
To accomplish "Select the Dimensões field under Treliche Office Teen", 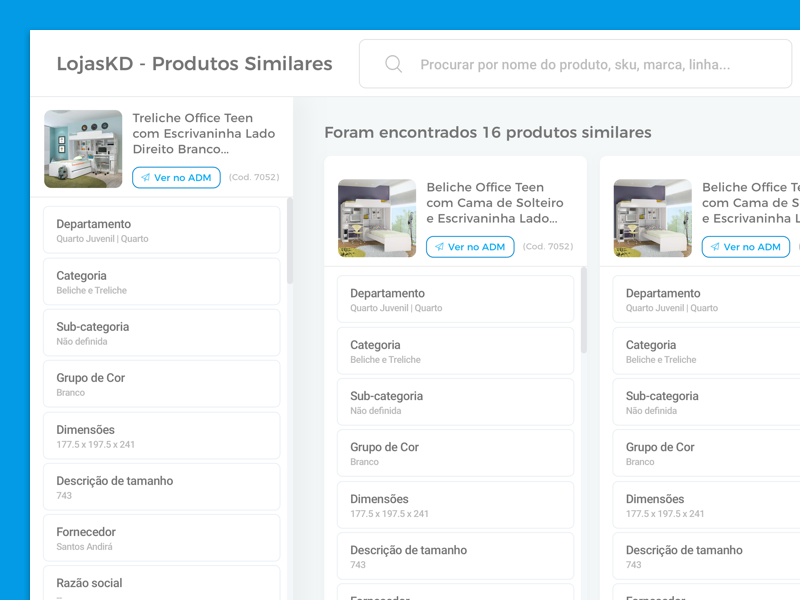I will tap(162, 436).
